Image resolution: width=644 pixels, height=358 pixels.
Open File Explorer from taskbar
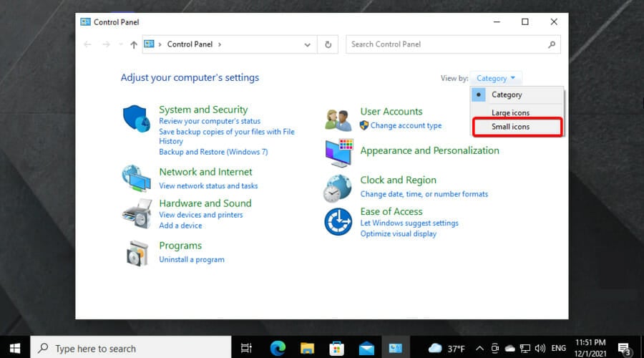tap(307, 348)
